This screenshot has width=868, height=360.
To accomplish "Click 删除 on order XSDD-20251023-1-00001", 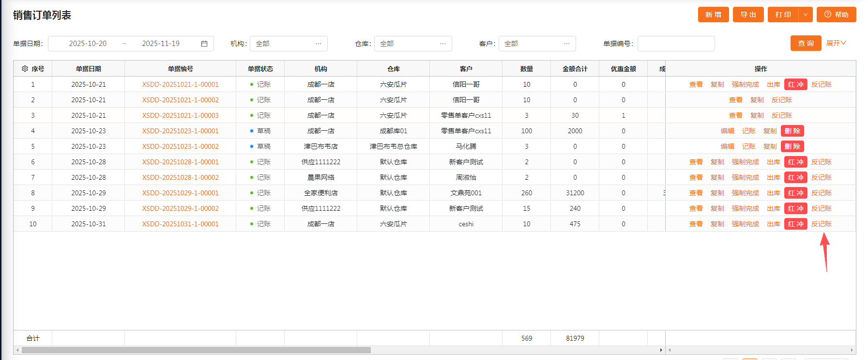I will (792, 131).
